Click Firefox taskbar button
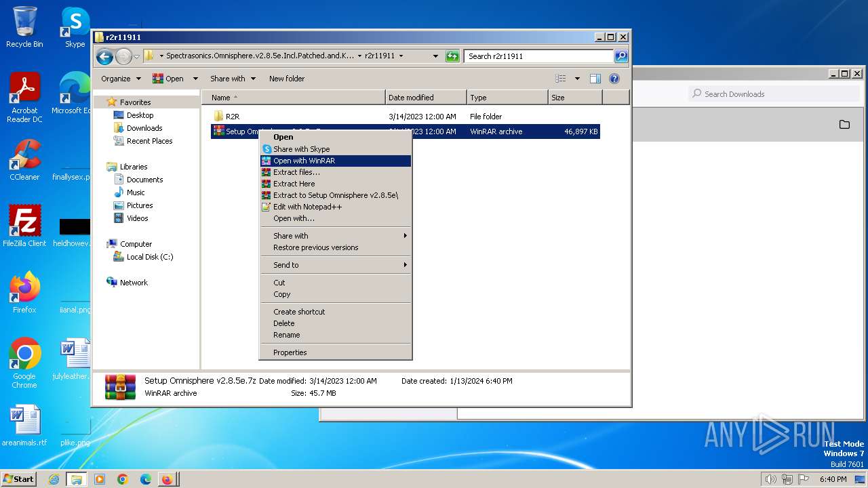 tap(167, 479)
